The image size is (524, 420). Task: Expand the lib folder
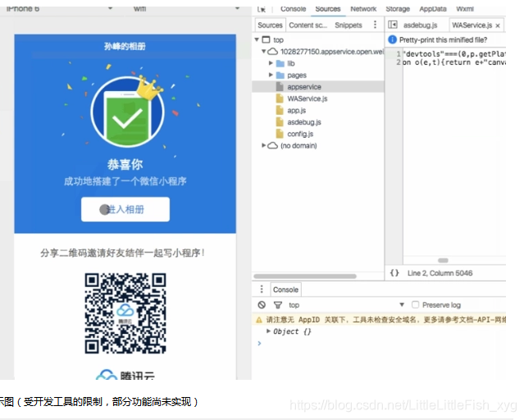(x=271, y=63)
